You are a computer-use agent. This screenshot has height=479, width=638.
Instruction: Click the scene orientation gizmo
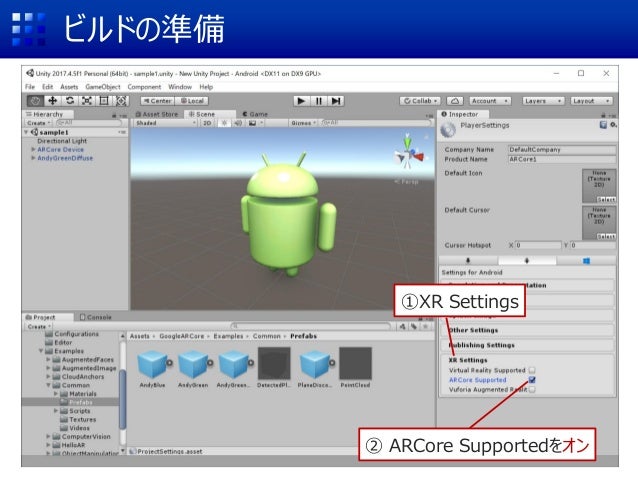click(x=409, y=154)
